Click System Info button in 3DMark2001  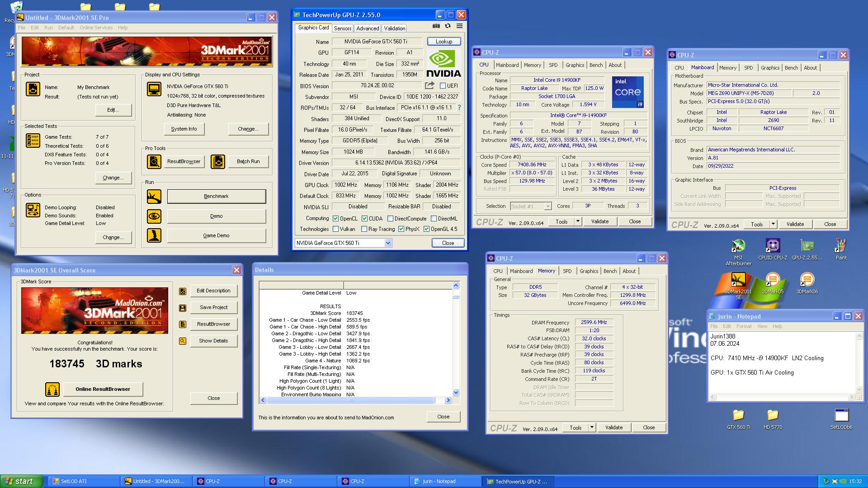(184, 129)
